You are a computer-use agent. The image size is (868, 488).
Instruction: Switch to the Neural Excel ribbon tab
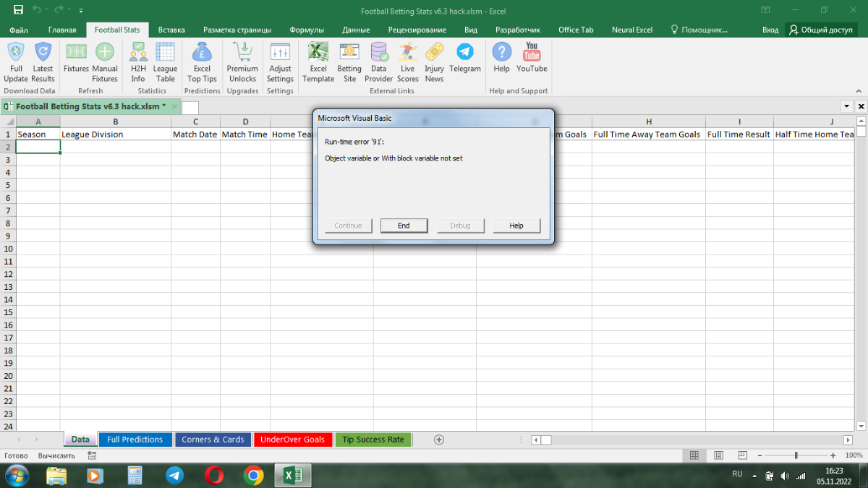[x=632, y=30]
